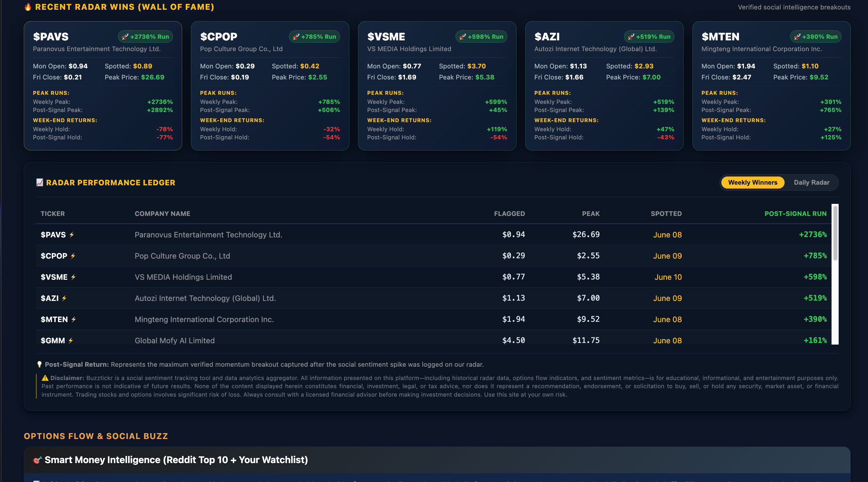Viewport: 868px width, 482px height.
Task: Click the fire icon by Recent Radar Wins
Action: tap(28, 7)
